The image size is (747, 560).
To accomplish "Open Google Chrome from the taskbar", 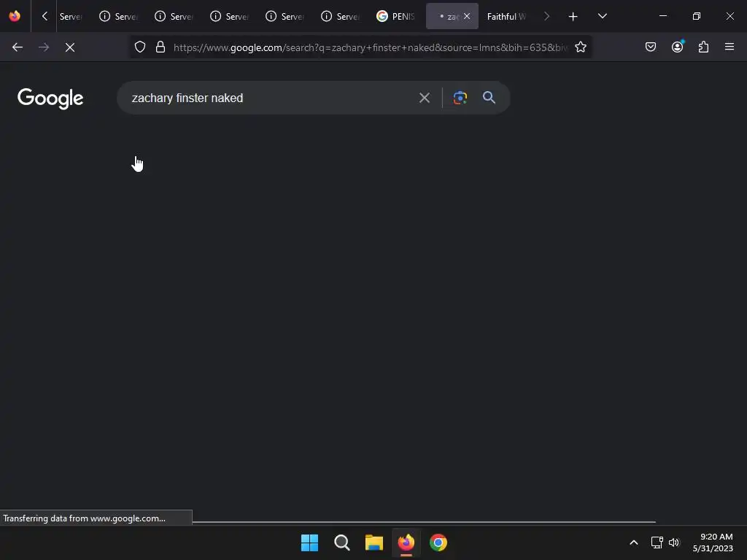I will 438,542.
